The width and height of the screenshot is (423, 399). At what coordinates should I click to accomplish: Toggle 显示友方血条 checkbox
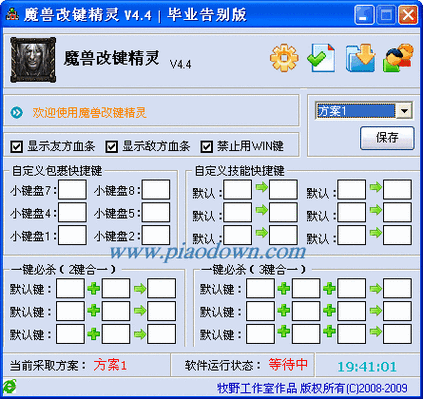tap(17, 146)
